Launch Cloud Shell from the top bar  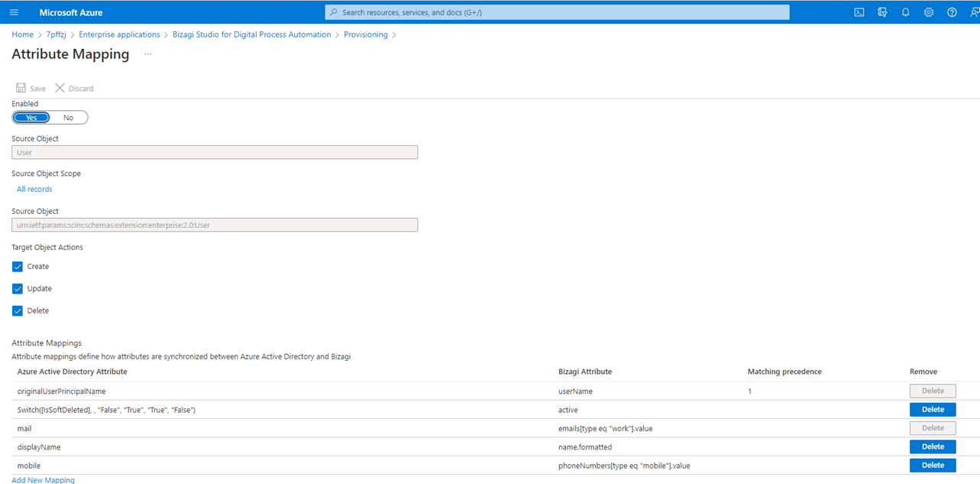859,12
